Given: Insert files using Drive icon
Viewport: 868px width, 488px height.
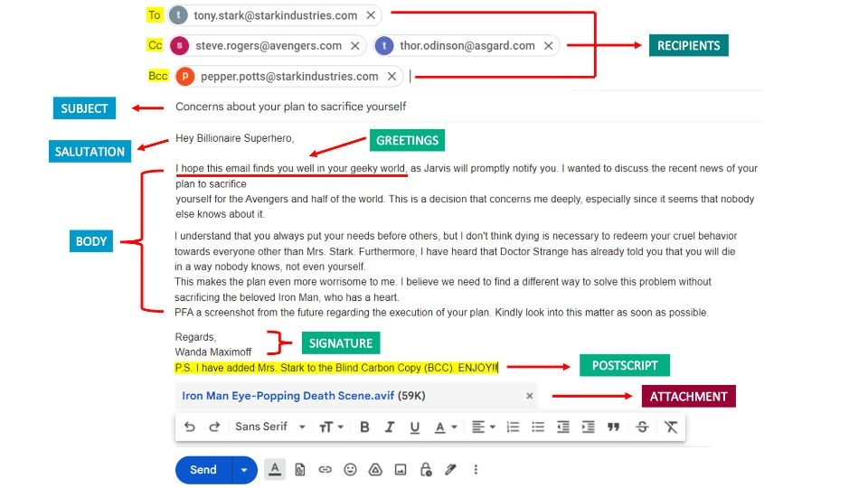Looking at the screenshot, I should click(x=375, y=470).
